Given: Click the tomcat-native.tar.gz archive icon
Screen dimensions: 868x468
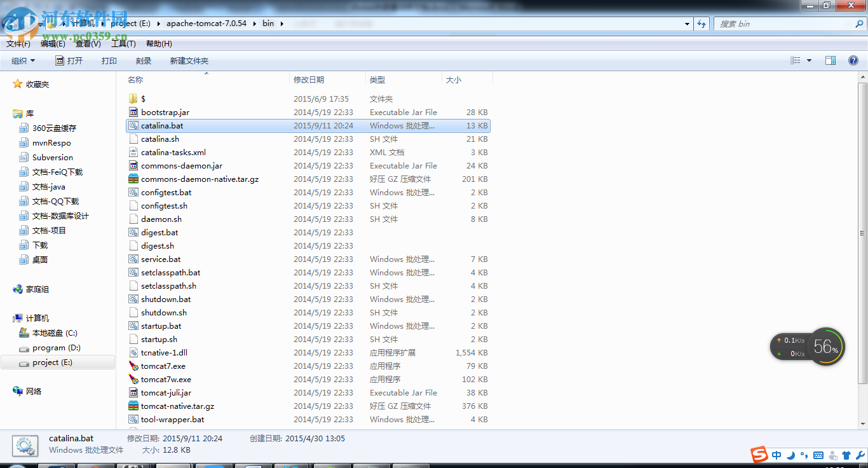Looking at the screenshot, I should pos(133,406).
